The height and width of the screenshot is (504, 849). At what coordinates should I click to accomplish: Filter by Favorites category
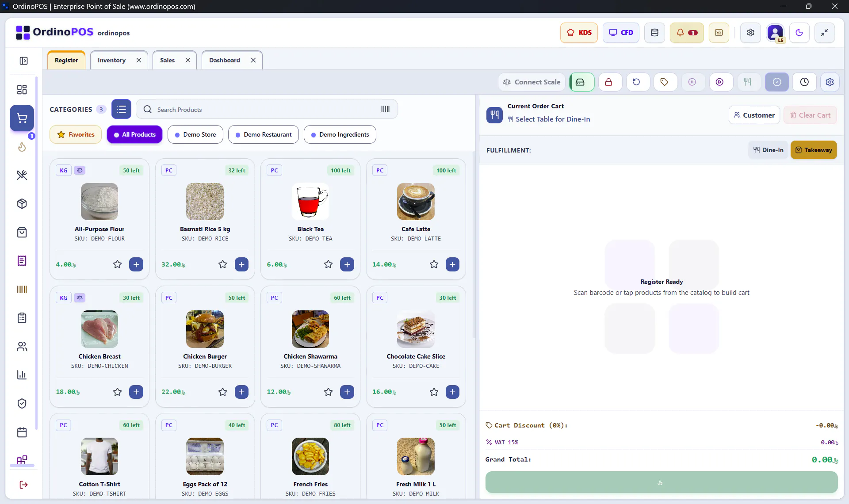76,134
